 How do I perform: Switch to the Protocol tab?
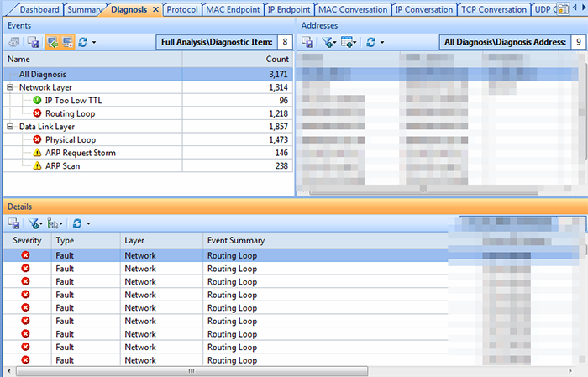[181, 10]
